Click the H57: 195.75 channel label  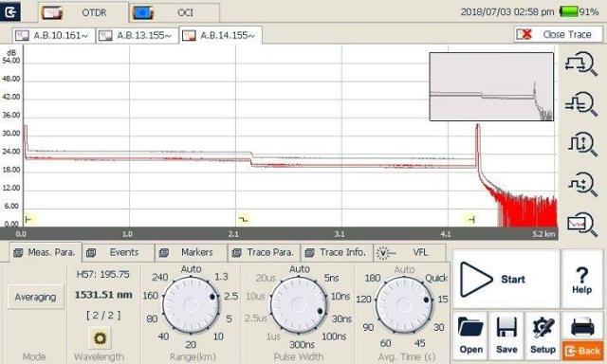103,274
